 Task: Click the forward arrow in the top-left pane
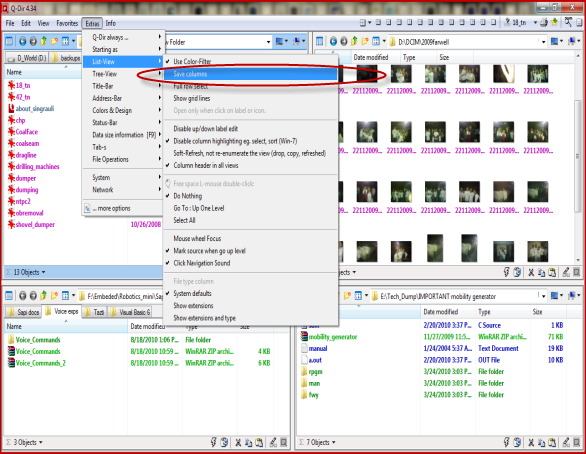[x=33, y=41]
